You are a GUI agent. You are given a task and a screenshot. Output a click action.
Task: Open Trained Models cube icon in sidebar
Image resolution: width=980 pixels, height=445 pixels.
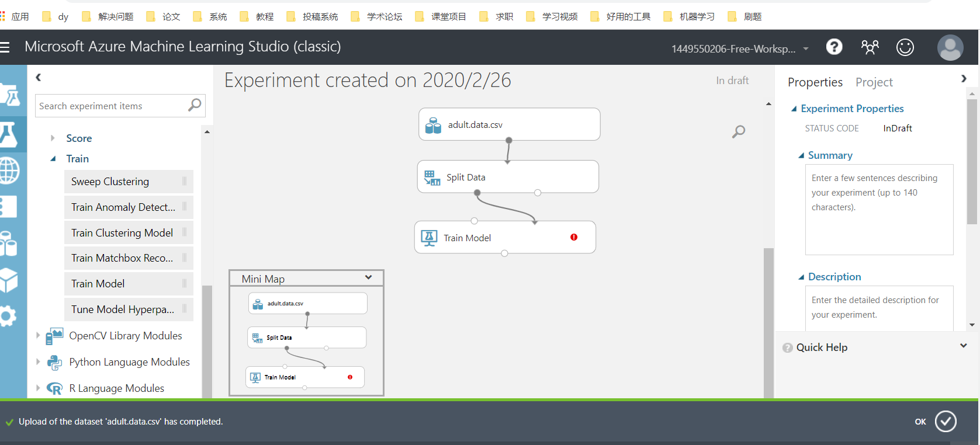9,280
